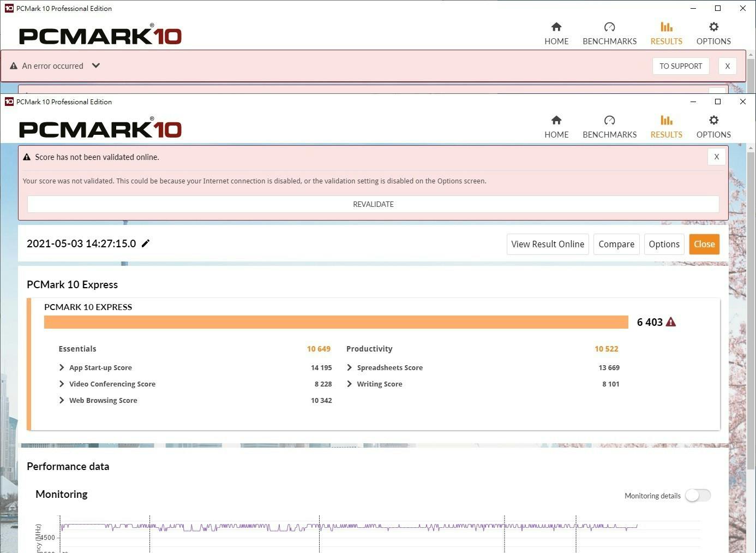Screen dimensions: 756x553
Task: Open RESULTS in the front PCMark window
Action: [x=666, y=127]
